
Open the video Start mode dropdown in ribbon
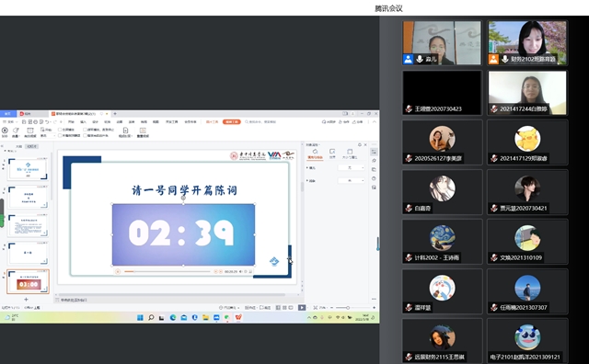coord(48,135)
